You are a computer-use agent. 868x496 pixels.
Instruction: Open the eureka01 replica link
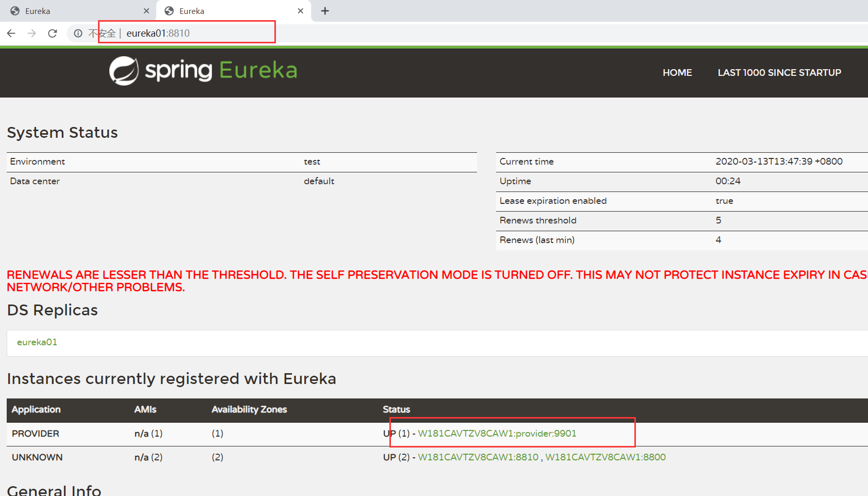click(x=37, y=342)
